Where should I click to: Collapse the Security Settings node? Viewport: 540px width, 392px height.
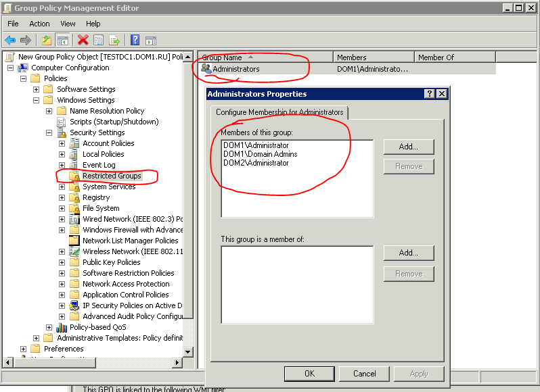coord(49,132)
